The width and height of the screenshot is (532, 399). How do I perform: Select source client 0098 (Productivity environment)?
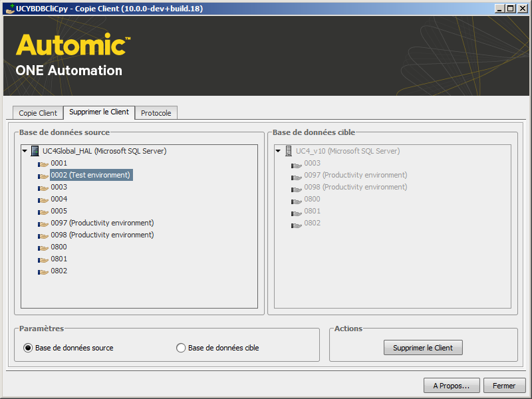[x=102, y=235]
